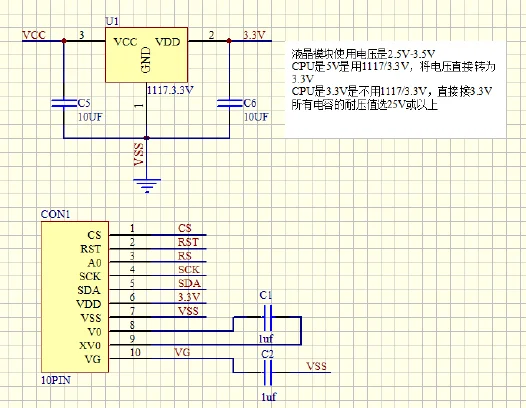This screenshot has width=526, height=408.
Task: Click the VG net label on pin 10
Action: point(182,352)
